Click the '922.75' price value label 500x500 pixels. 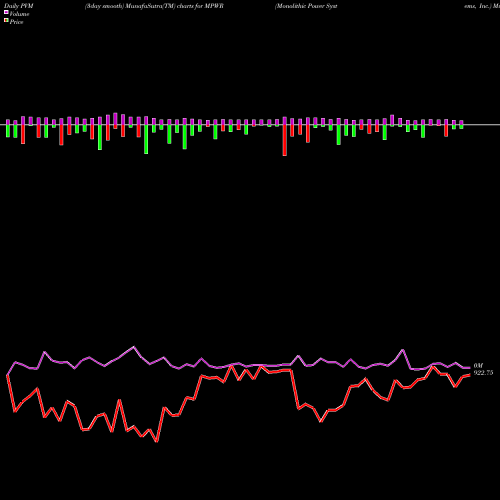click(x=483, y=373)
